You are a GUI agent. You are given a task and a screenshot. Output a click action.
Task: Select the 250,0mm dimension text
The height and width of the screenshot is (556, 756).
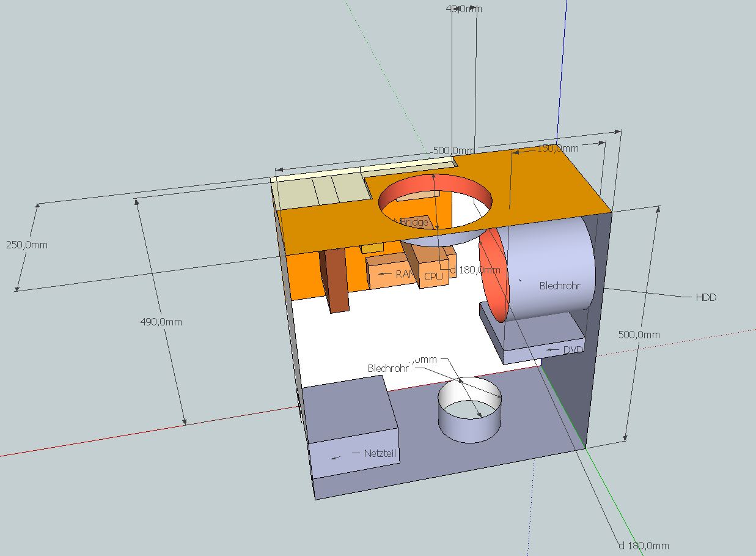click(27, 245)
